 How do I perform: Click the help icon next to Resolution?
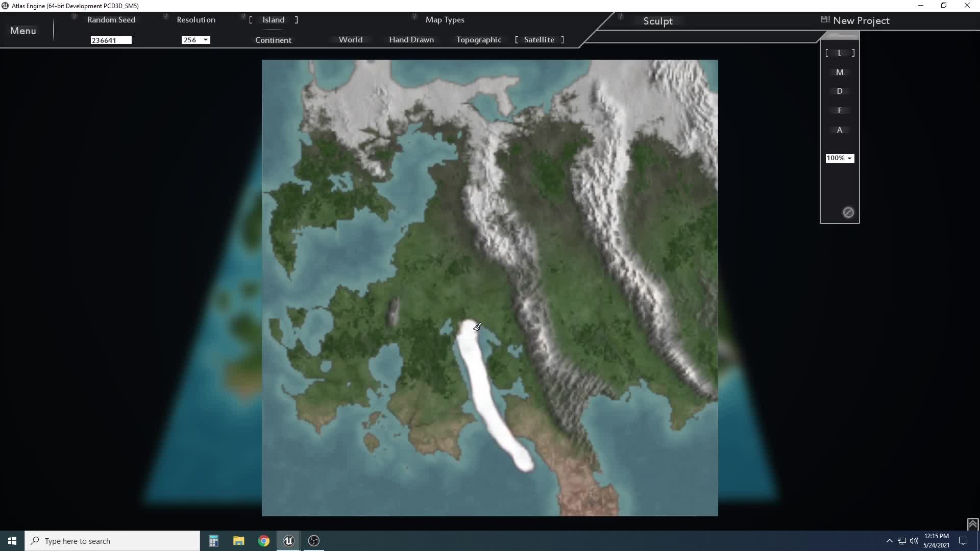click(165, 17)
